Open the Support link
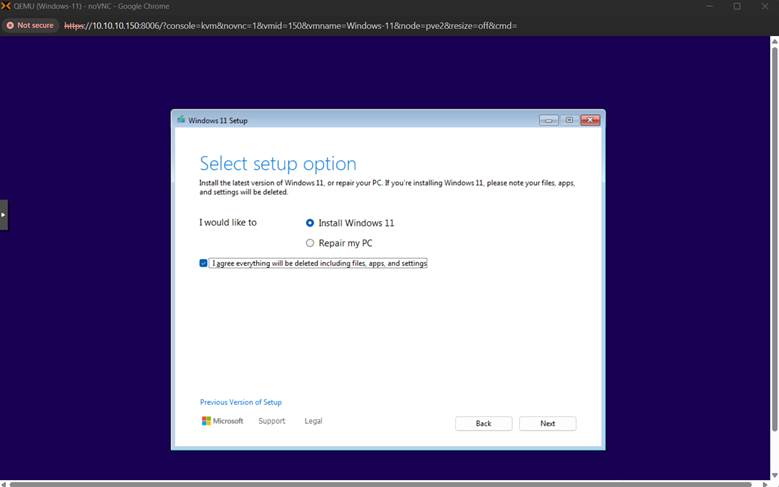This screenshot has height=487, width=779. coord(272,421)
